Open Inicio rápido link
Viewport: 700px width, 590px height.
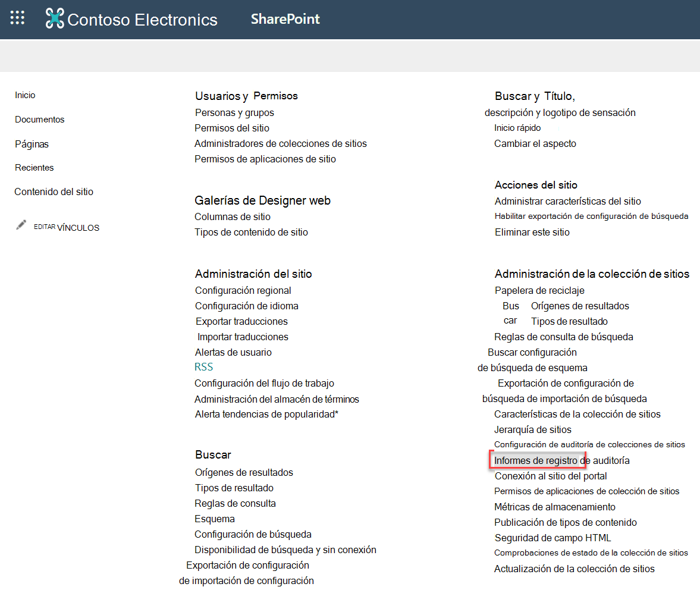pyautogui.click(x=517, y=128)
